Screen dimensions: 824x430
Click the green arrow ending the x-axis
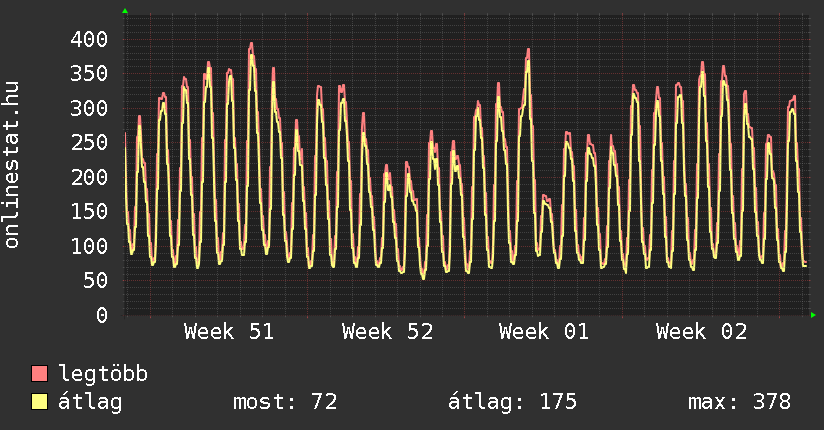point(814,315)
